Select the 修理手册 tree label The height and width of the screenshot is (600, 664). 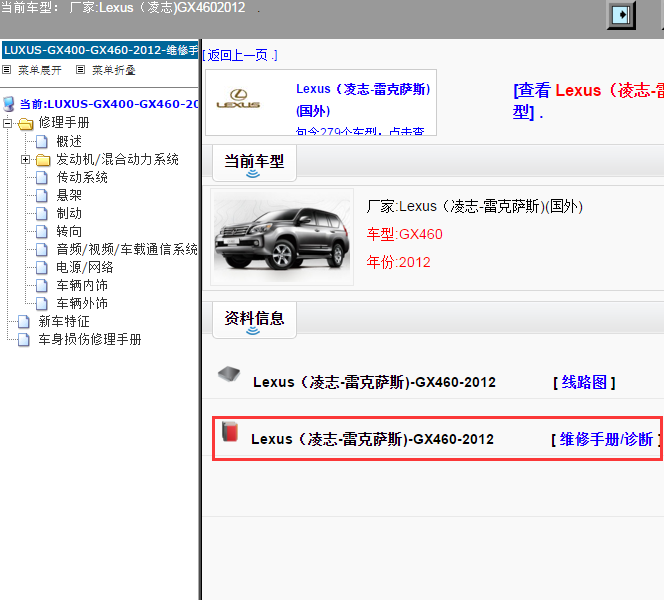pyautogui.click(x=64, y=123)
